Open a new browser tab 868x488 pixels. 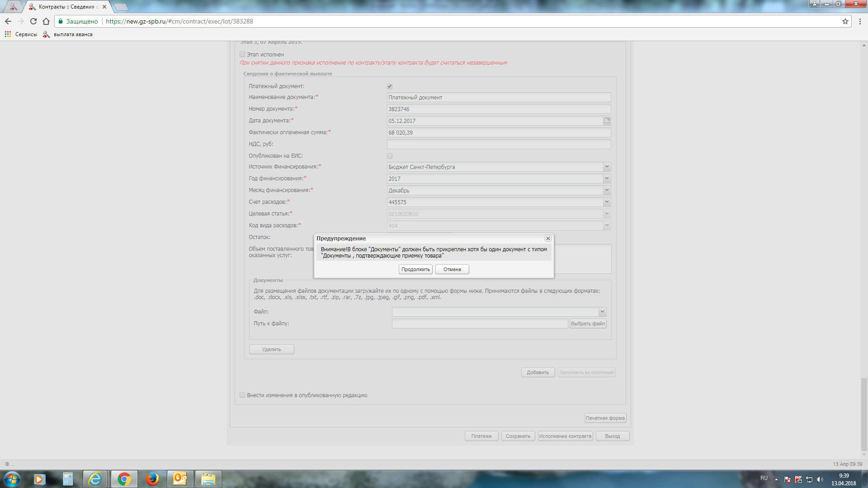coord(121,7)
